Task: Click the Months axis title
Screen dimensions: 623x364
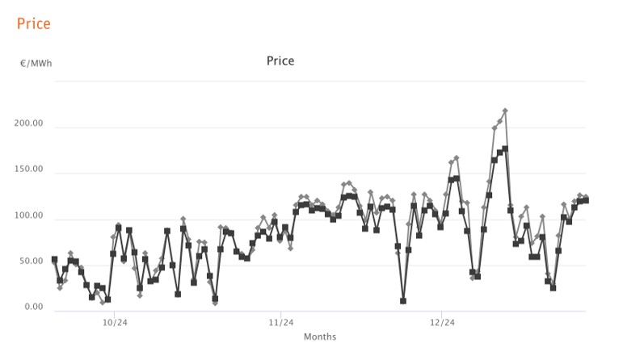Action: [x=320, y=337]
